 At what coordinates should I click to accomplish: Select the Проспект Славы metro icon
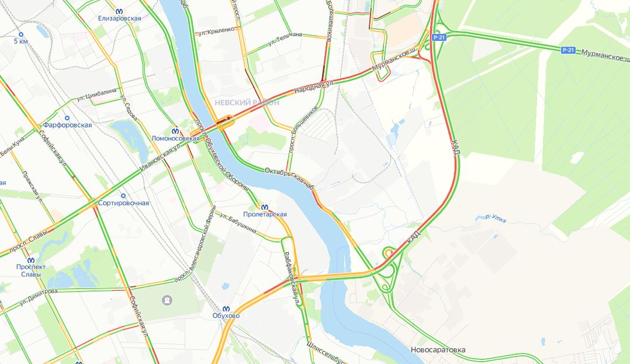click(x=31, y=260)
